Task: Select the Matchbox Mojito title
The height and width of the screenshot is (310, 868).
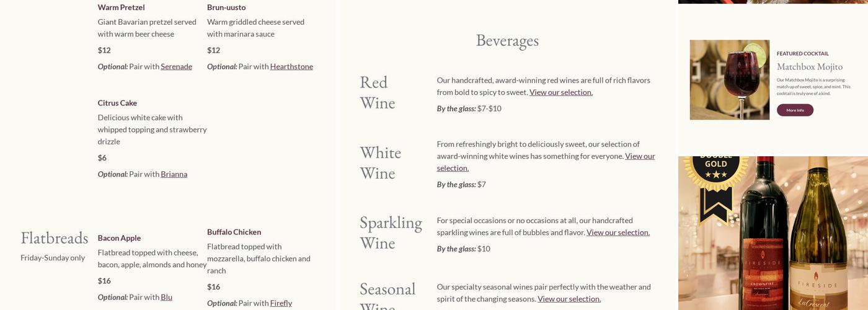Action: [x=809, y=66]
